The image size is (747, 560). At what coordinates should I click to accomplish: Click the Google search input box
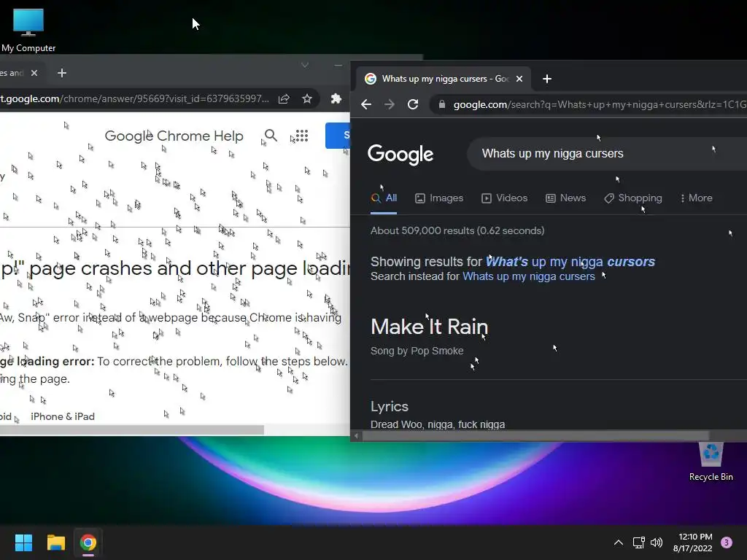pos(607,153)
